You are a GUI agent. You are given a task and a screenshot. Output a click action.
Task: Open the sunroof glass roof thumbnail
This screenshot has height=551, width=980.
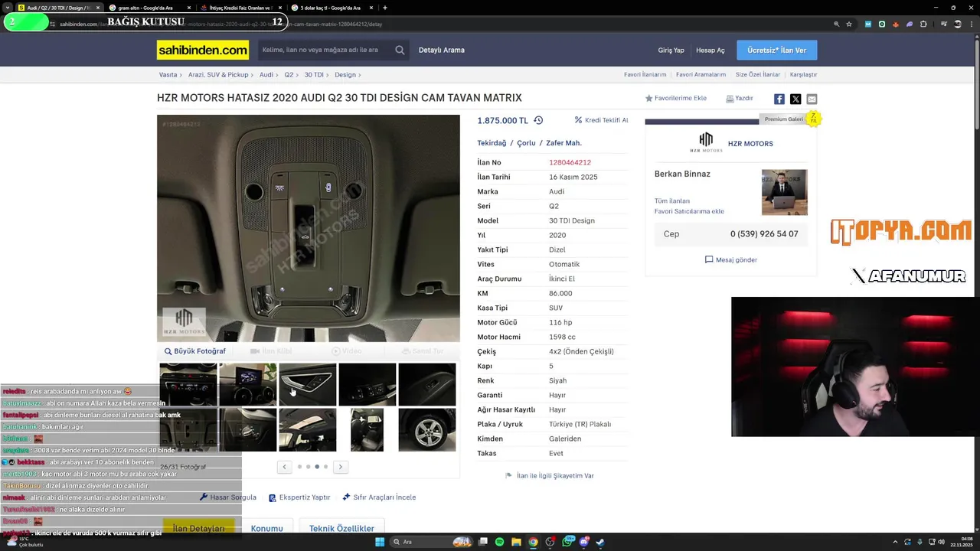click(307, 429)
